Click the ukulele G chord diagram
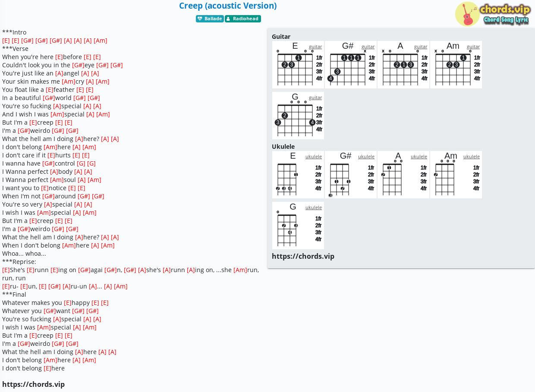Screen dimensions: 535x392 (298, 226)
